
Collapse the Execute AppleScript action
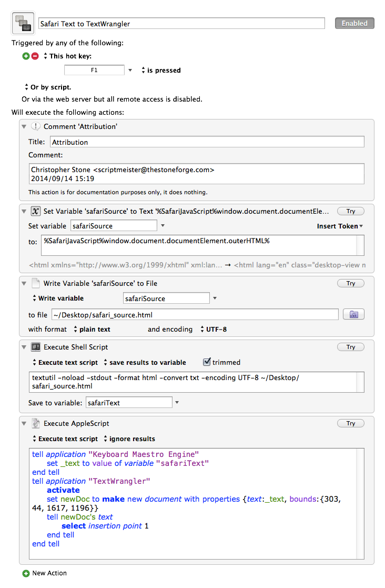(24, 424)
